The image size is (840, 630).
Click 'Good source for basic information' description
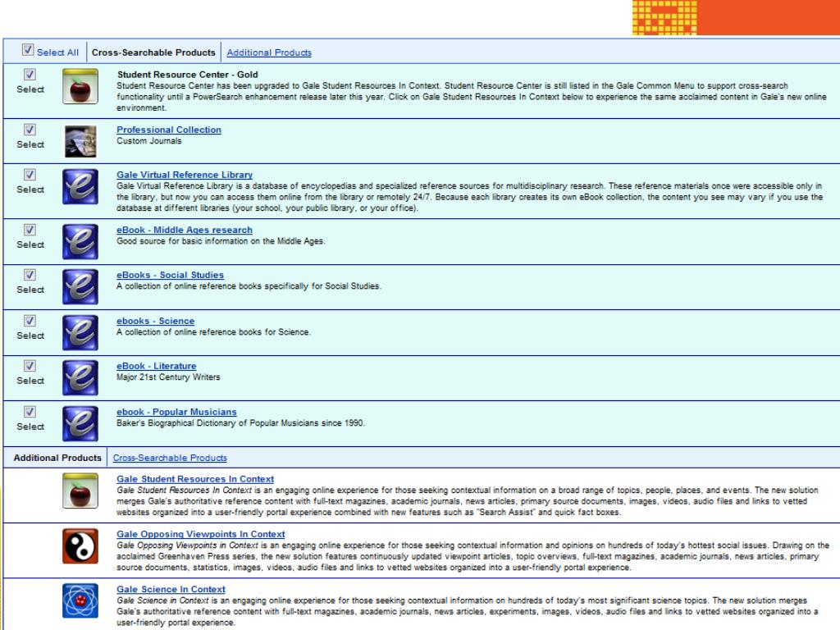[x=221, y=241]
